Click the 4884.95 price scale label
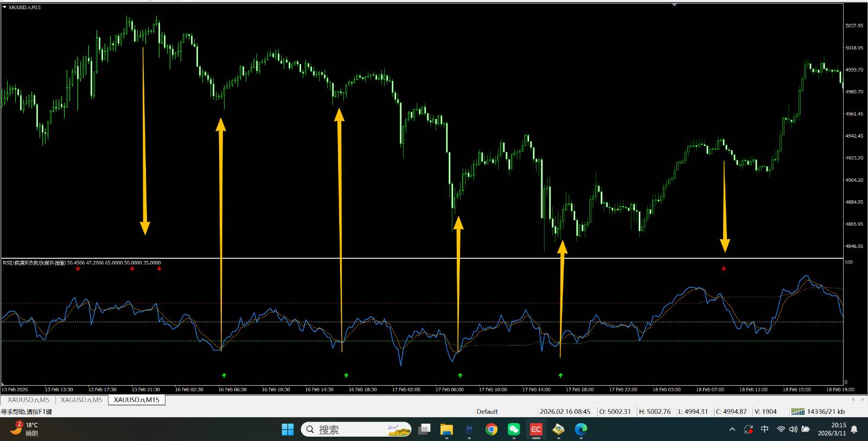 tap(854, 202)
